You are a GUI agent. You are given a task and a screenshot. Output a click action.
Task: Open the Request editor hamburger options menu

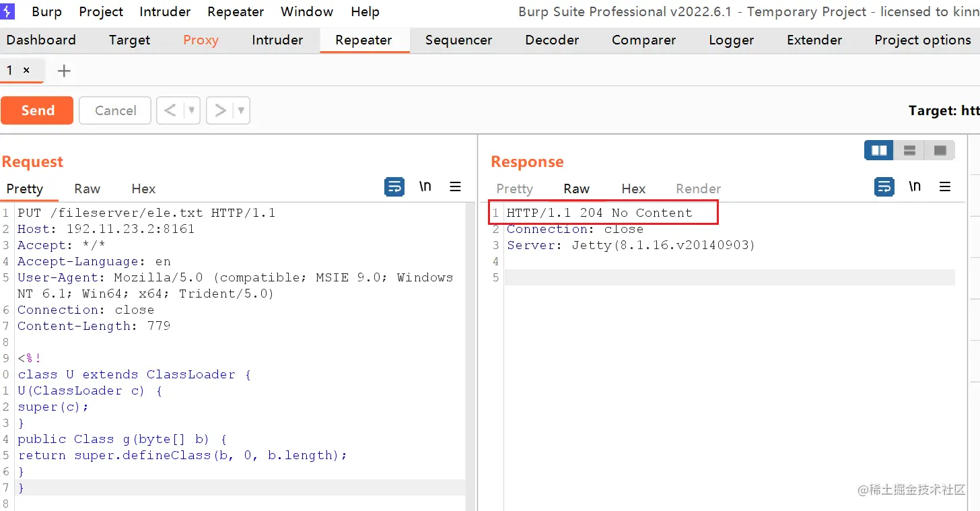coord(456,187)
